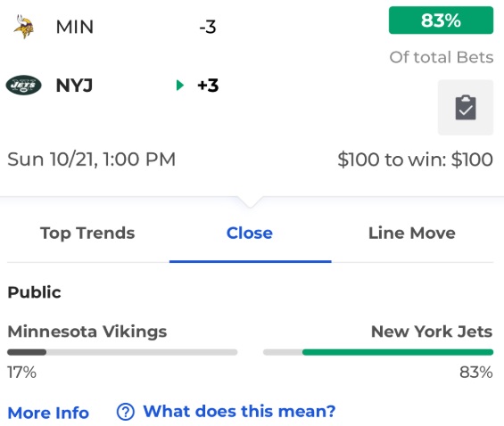Open the More Info link
Viewport: 504px width, 426px height.
point(48,413)
